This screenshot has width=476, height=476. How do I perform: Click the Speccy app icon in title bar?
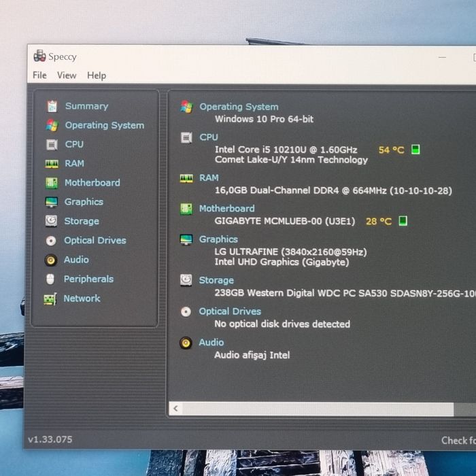pyautogui.click(x=39, y=56)
